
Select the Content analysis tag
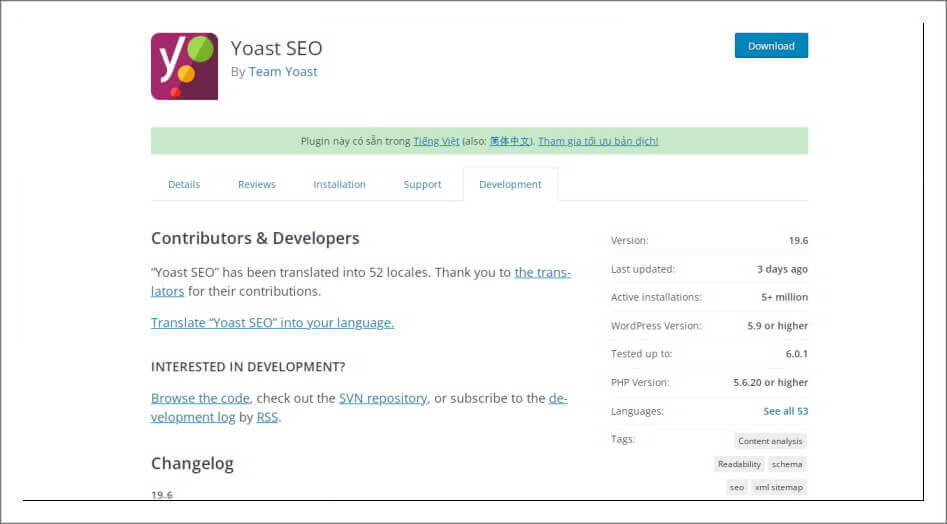coord(770,441)
